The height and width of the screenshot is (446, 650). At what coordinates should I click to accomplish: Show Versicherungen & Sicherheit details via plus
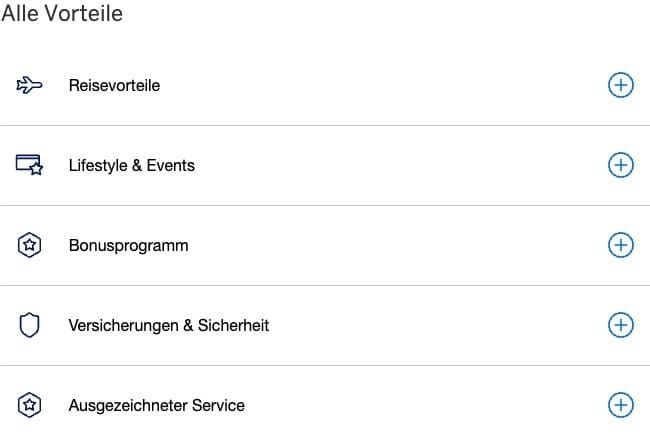pyautogui.click(x=621, y=325)
